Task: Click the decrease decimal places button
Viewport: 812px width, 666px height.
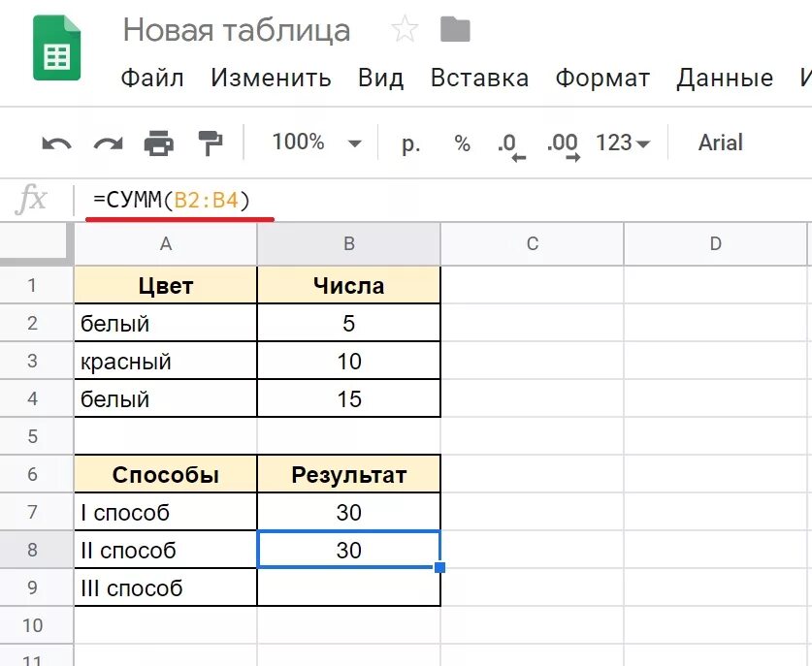Action: click(510, 144)
